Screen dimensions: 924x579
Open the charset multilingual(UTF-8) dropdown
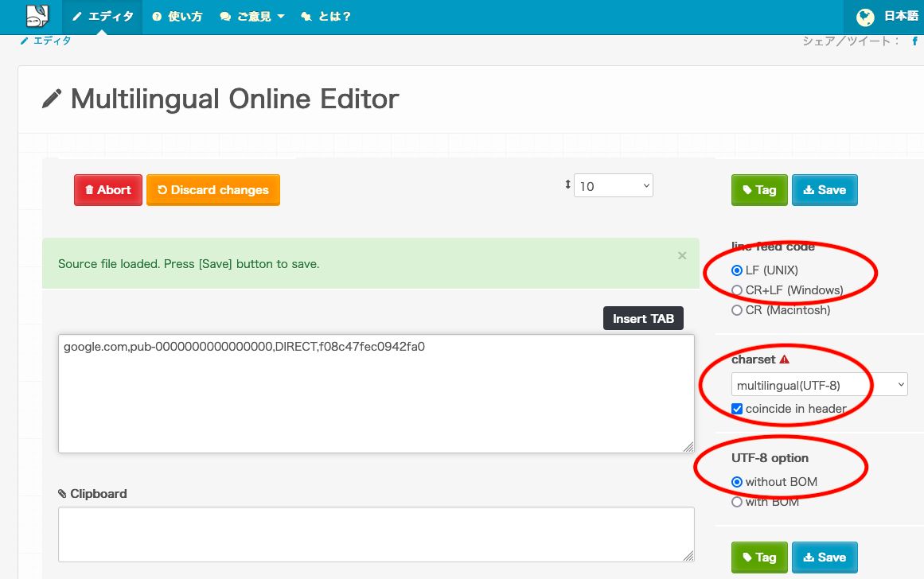(819, 385)
